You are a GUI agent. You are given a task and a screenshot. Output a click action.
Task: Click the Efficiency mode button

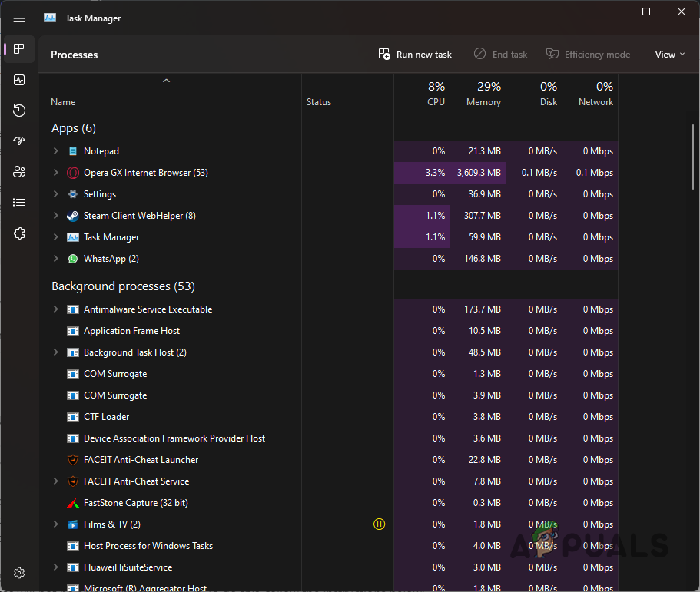point(588,54)
